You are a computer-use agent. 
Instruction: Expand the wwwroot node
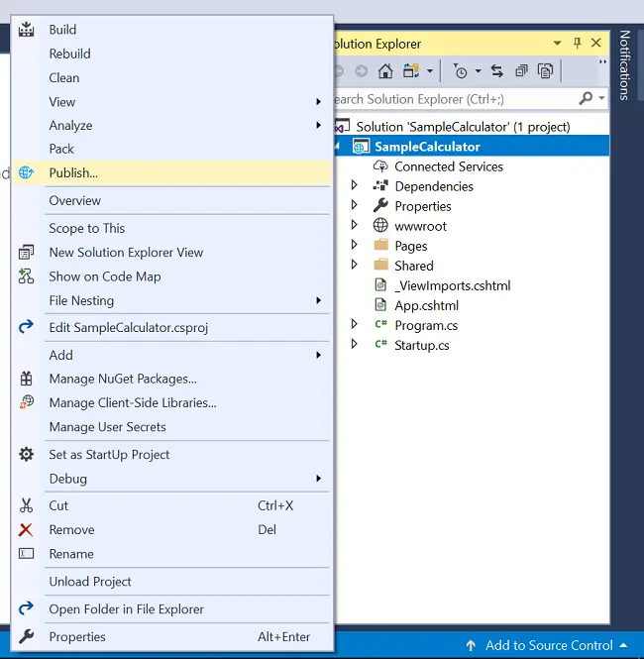[x=354, y=224]
